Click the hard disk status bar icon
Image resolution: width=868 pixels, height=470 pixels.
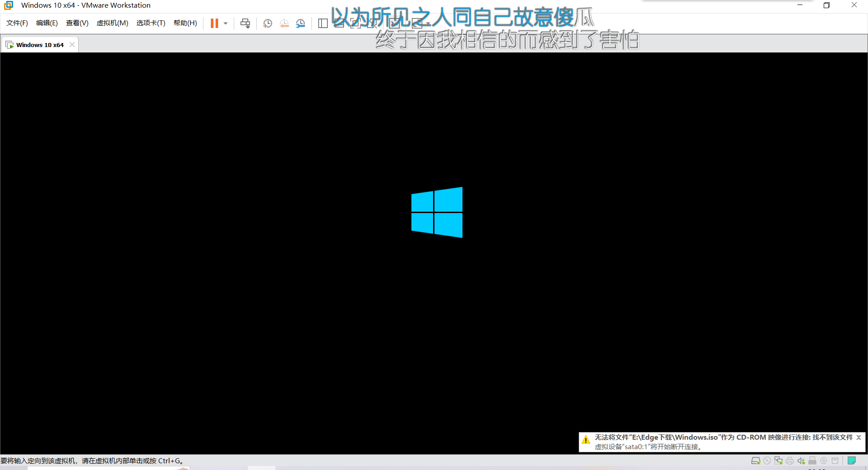pyautogui.click(x=755, y=461)
